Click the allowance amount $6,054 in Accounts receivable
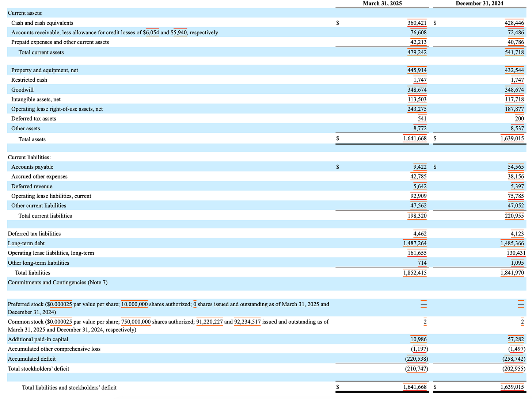Screen dimensions: 532x399 [x=151, y=32]
